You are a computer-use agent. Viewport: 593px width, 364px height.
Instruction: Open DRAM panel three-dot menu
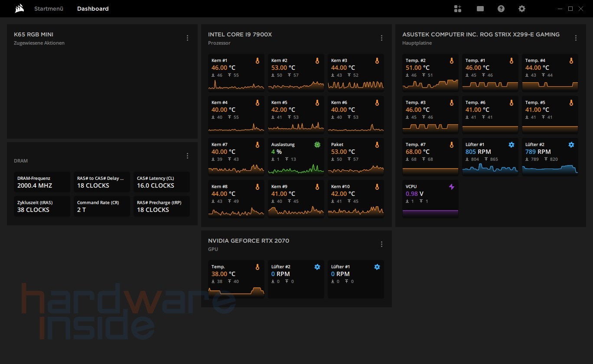(x=187, y=156)
